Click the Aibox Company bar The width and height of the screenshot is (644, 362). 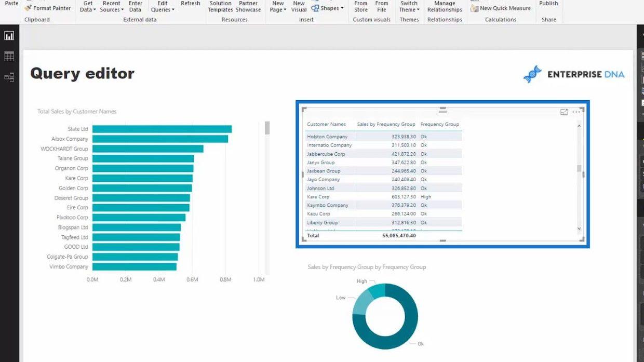(160, 139)
